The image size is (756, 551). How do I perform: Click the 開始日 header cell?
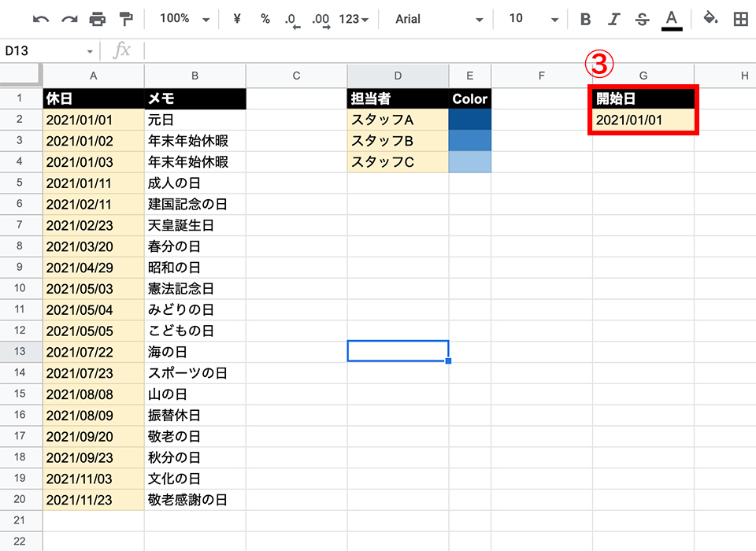[x=643, y=99]
